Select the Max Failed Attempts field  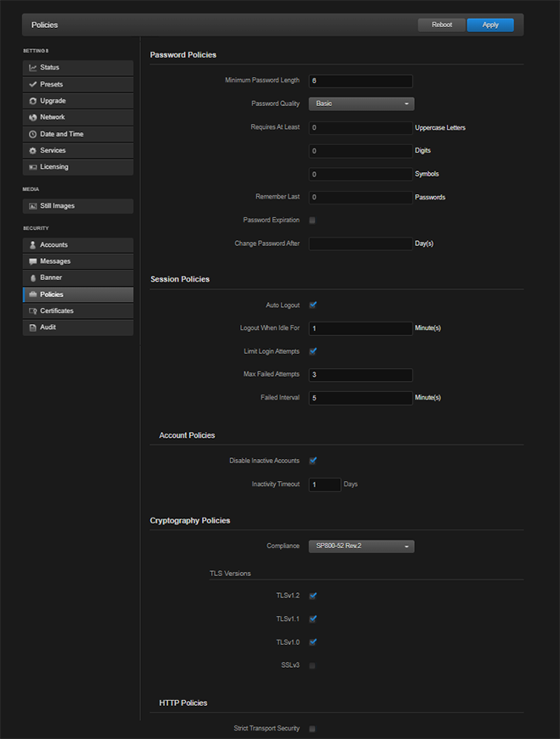(361, 375)
